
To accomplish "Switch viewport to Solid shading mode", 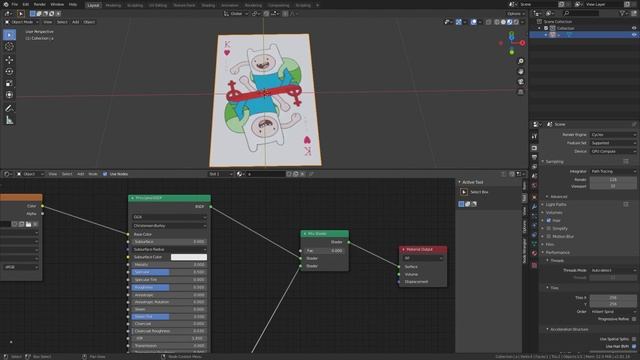I will click(503, 22).
